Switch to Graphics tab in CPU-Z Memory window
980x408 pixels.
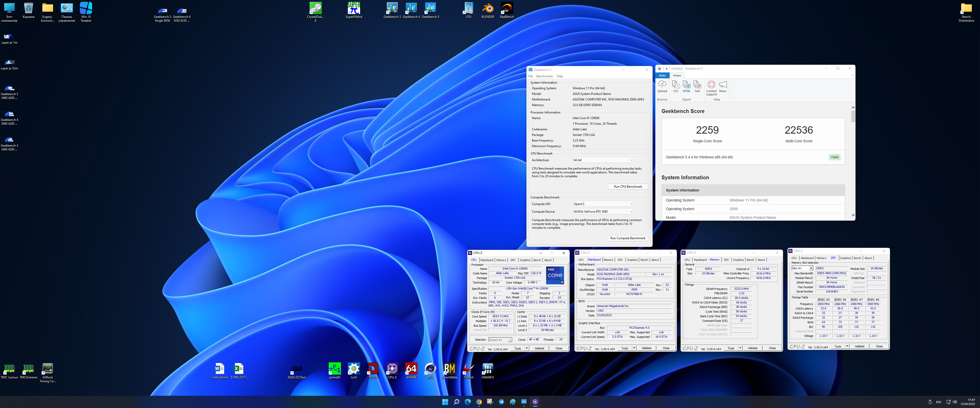738,260
